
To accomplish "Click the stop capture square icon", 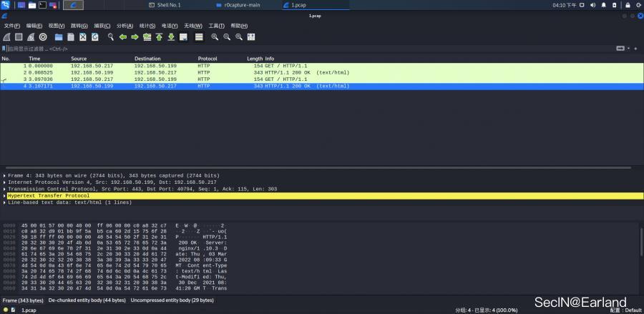I will 19,36.
